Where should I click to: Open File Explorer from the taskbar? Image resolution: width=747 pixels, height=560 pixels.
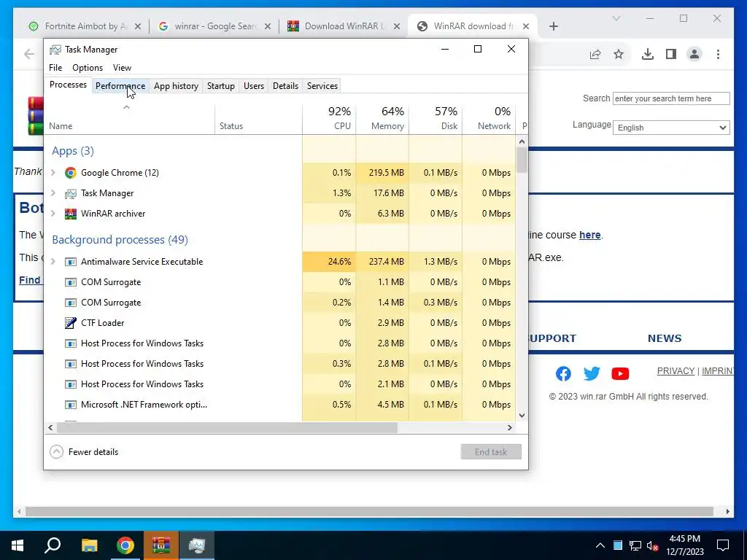(89, 545)
